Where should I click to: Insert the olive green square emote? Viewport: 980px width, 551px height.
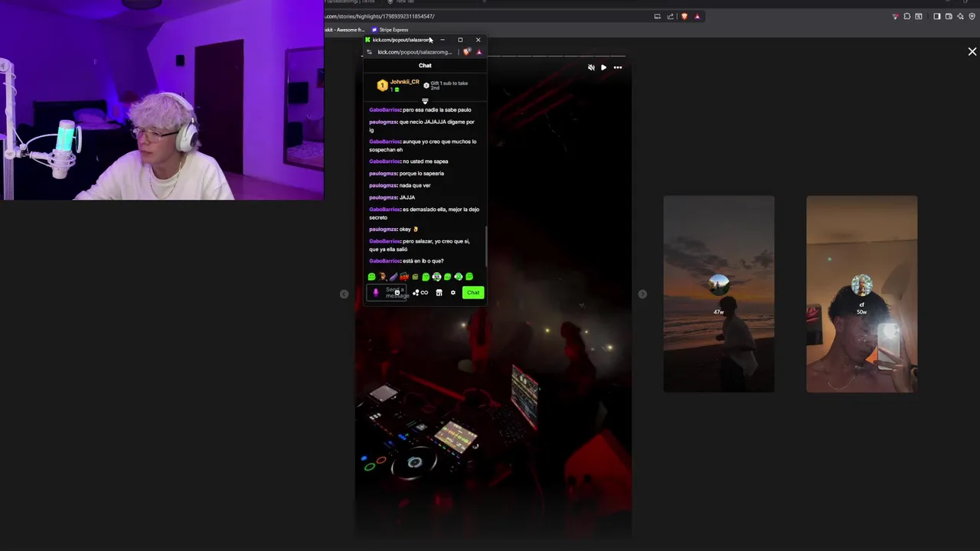click(415, 277)
